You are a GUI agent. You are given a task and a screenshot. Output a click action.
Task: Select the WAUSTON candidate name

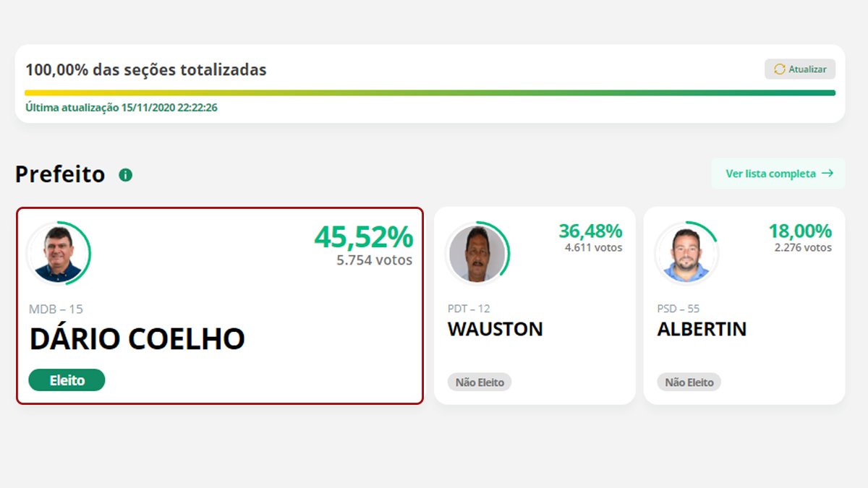[x=495, y=329]
